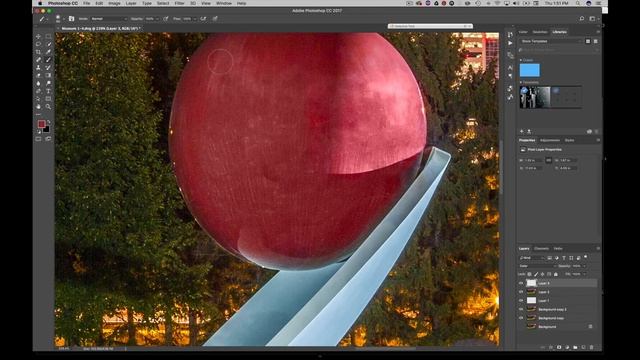Screen dimensions: 640x360
Task: Select the Spot Healing Brush tool
Action: [x=38, y=60]
